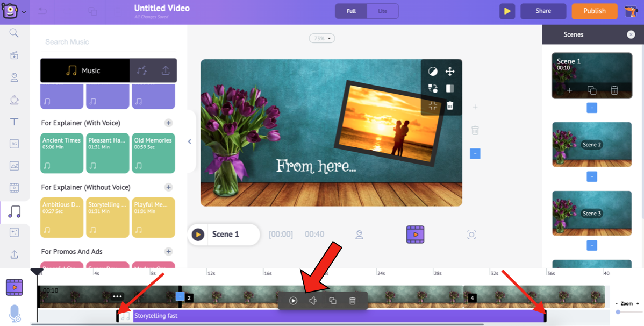The image size is (644, 326).
Task: Select the Scene 2 thumbnail
Action: 591,144
